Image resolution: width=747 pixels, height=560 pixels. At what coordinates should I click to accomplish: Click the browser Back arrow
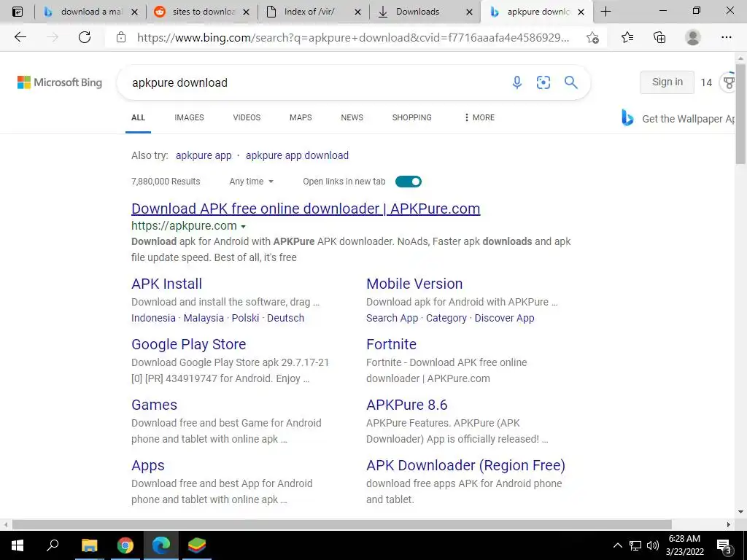(20, 37)
